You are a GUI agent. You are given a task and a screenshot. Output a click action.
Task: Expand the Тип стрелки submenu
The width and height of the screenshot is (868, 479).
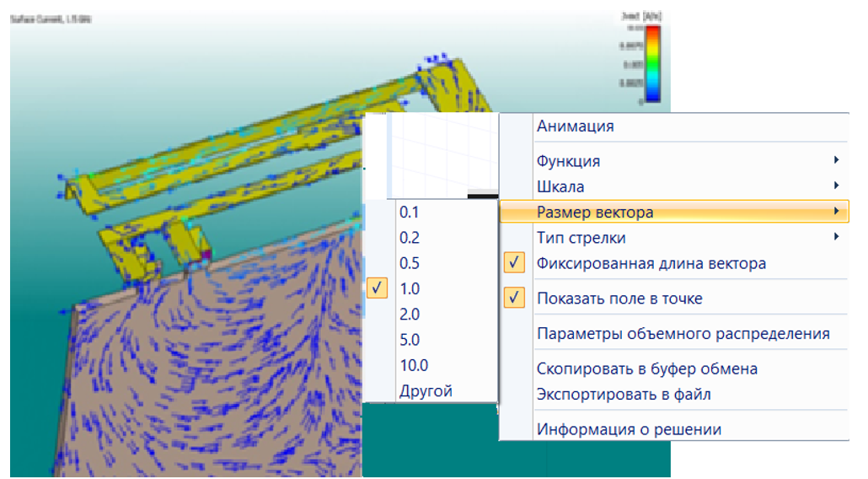click(x=581, y=238)
